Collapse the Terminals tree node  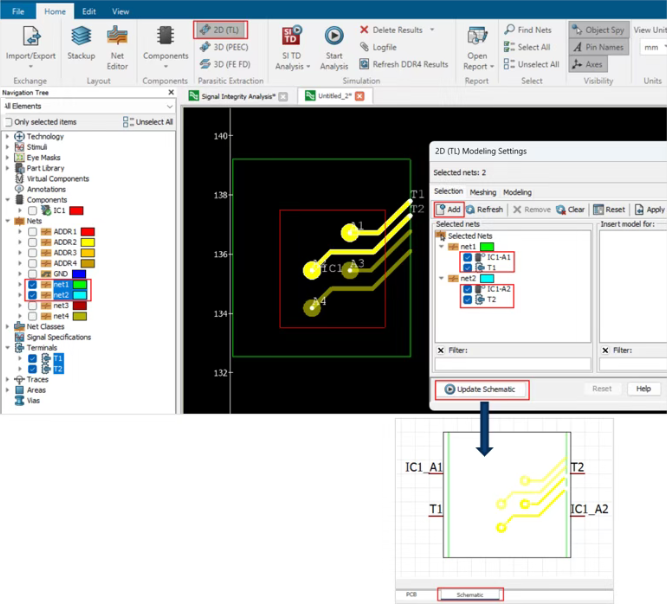tap(7, 348)
